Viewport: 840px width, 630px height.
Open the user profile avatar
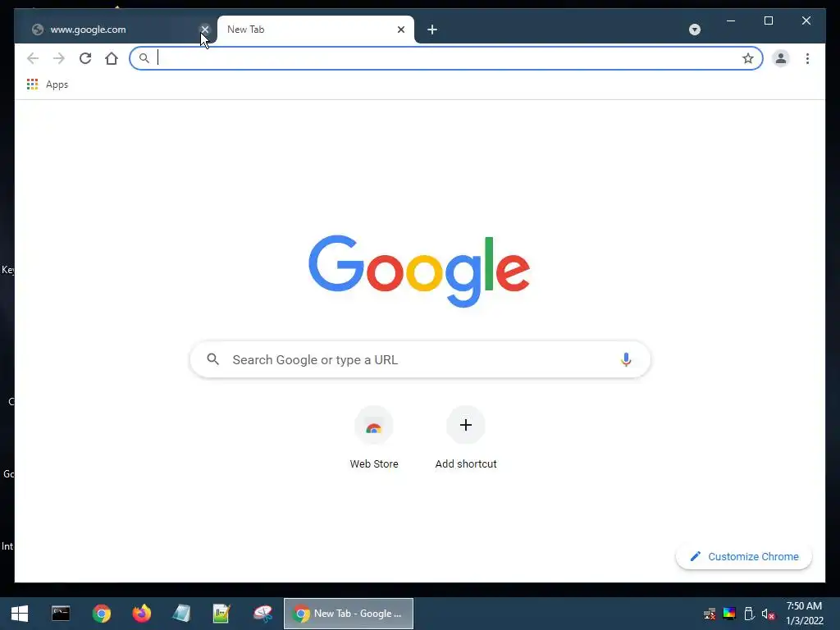781,58
